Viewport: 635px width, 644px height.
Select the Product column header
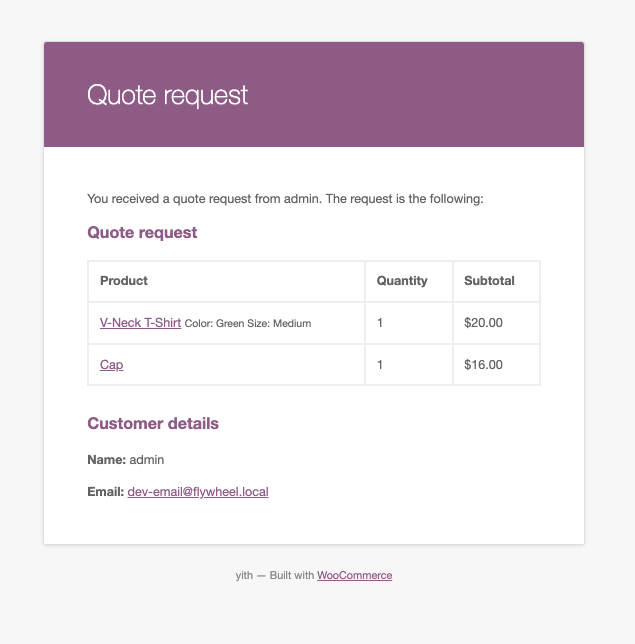124,281
